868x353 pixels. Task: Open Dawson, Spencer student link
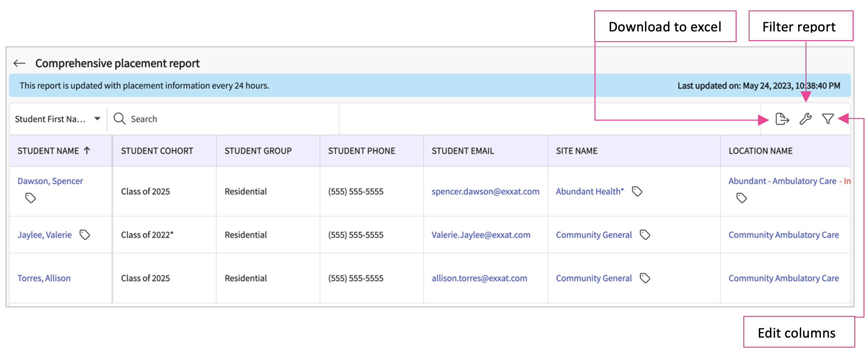click(x=50, y=181)
